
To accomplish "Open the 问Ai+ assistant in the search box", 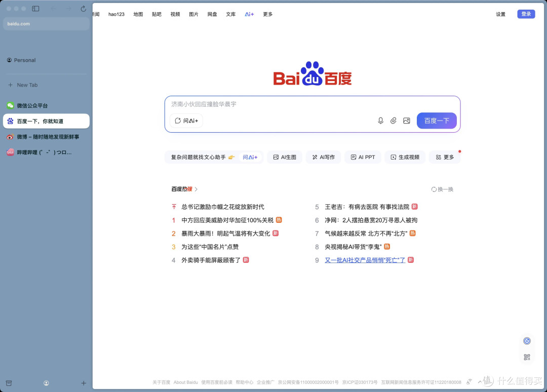I will pyautogui.click(x=186, y=121).
